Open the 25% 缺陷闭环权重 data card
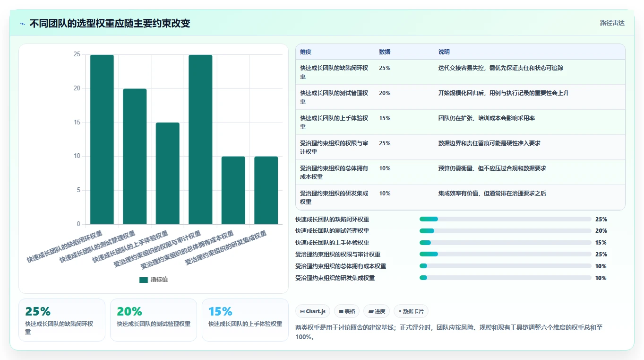This screenshot has height=360, width=644. click(62, 320)
